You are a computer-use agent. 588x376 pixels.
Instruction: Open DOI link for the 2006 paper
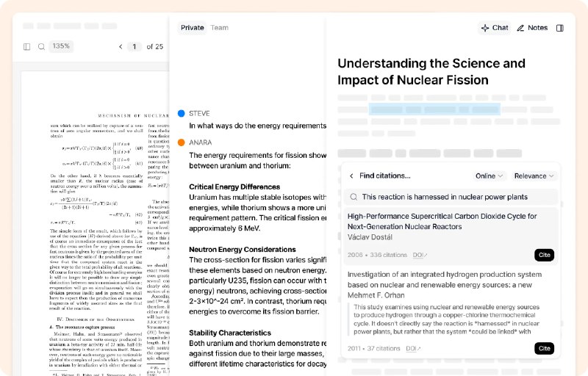tap(420, 255)
